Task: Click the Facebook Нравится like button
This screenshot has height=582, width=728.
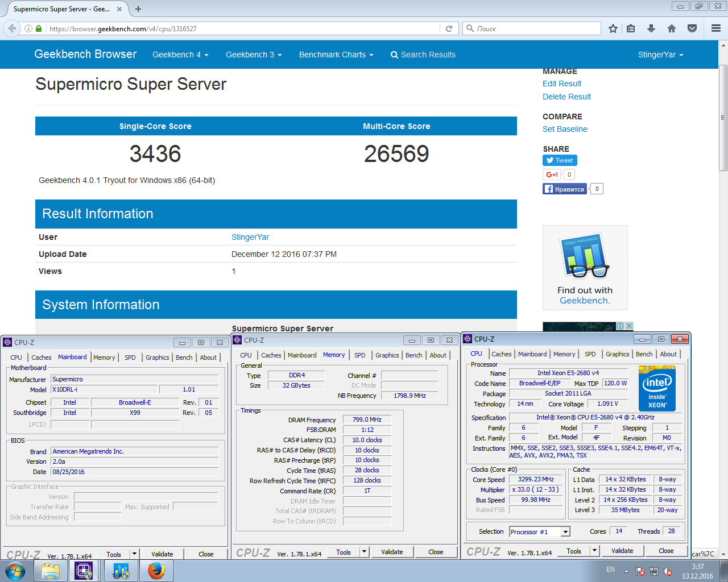Action: (x=565, y=189)
